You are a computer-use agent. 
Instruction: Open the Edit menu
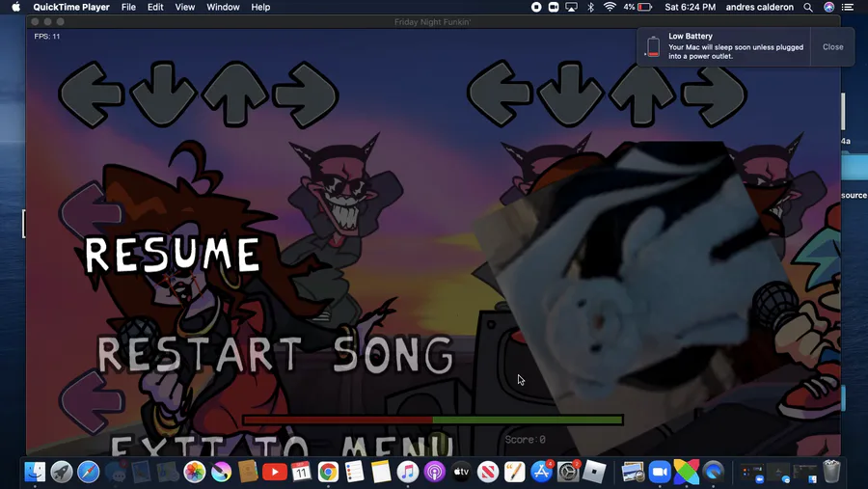[155, 7]
